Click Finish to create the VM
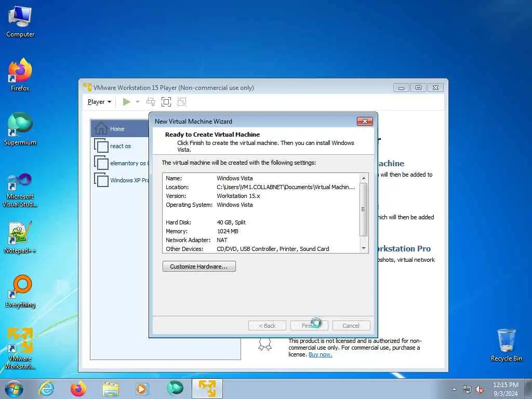Screen dimensions: 532x399 [x=309, y=326]
